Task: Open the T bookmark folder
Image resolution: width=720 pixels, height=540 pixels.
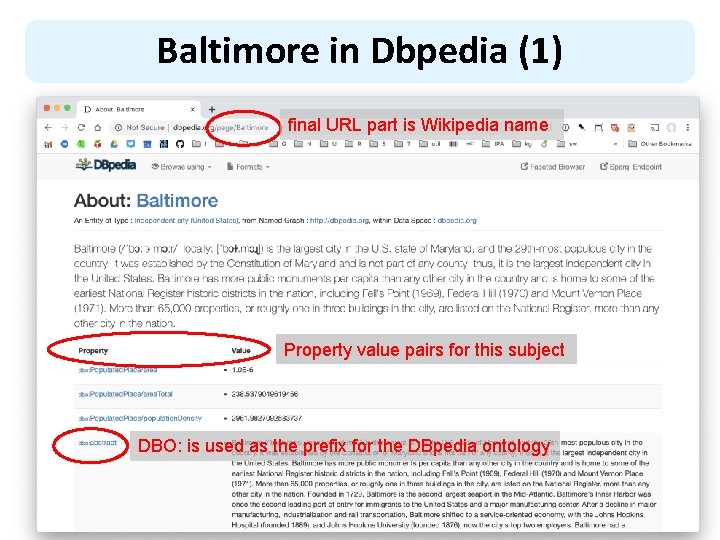Action: [x=402, y=144]
